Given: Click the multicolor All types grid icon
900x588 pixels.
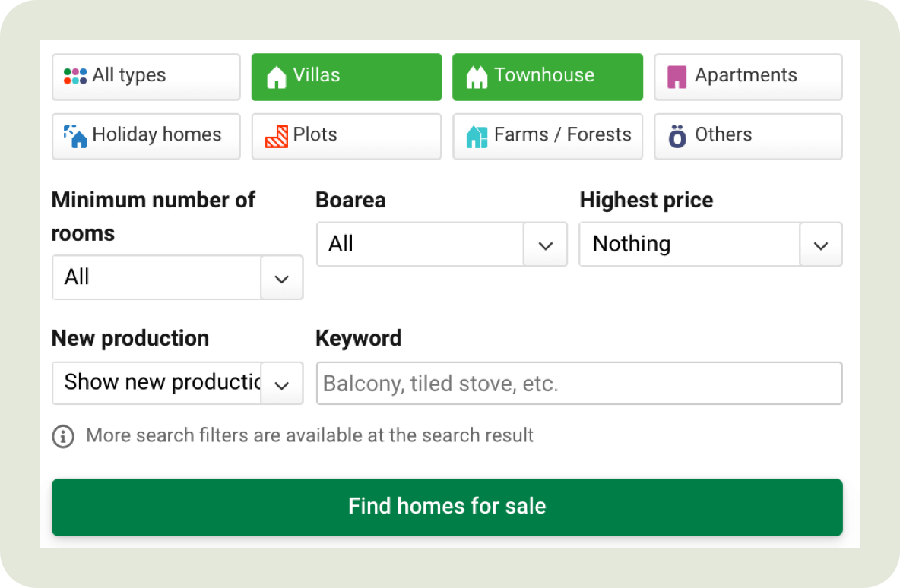Looking at the screenshot, I should pyautogui.click(x=76, y=75).
